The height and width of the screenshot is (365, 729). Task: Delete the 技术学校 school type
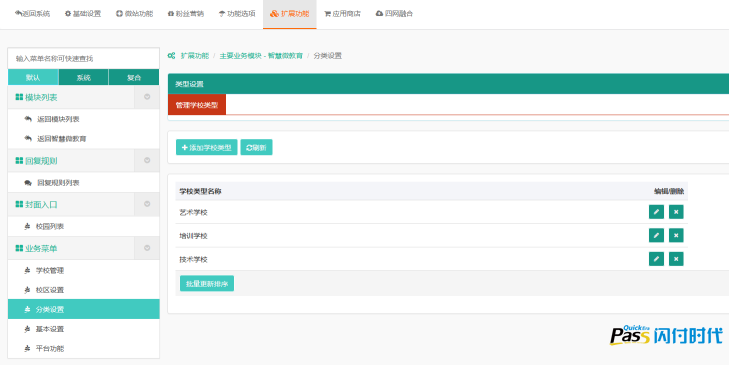click(676, 259)
